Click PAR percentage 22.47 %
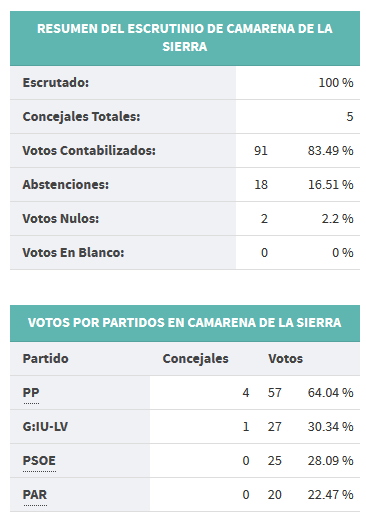The image size is (366, 524). 331,495
